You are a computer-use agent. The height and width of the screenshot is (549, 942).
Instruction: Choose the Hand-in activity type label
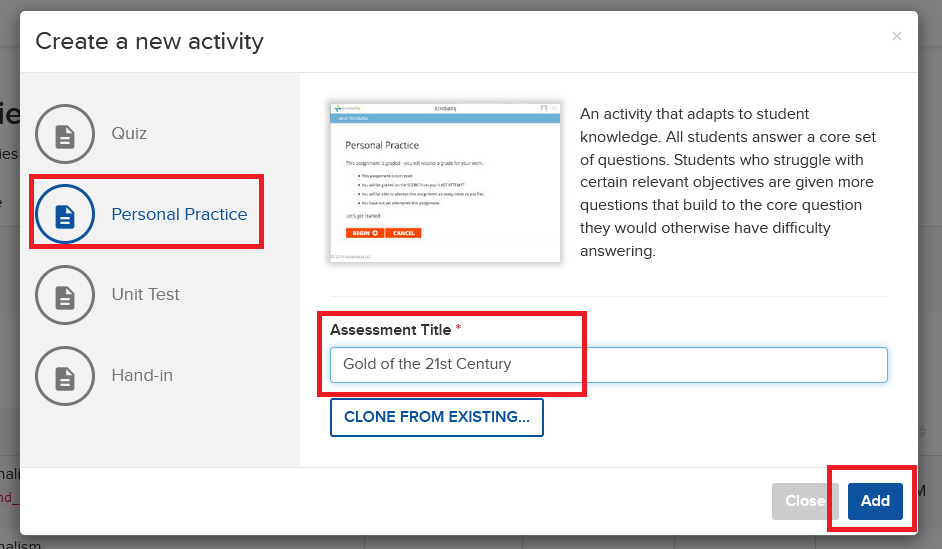tap(142, 375)
